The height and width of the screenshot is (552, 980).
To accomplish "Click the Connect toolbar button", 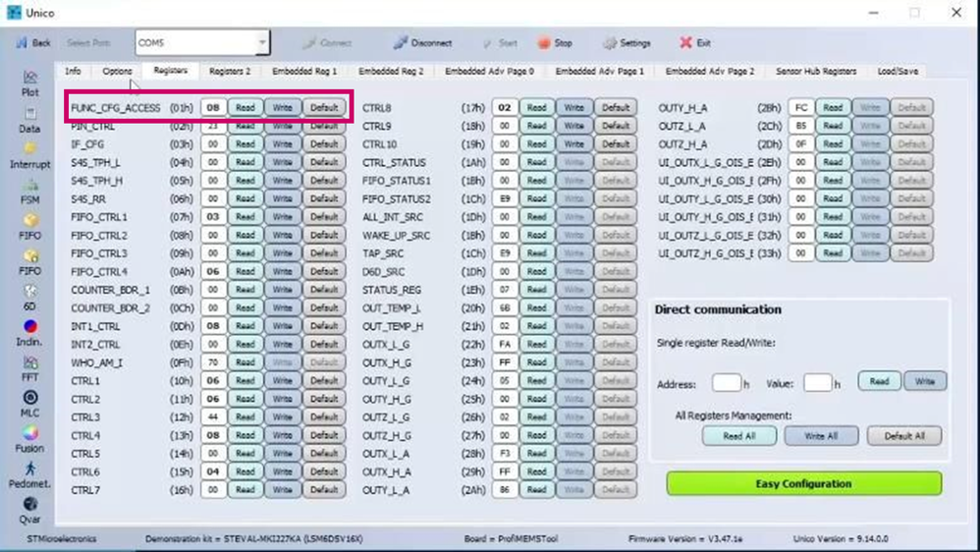I will (x=327, y=42).
